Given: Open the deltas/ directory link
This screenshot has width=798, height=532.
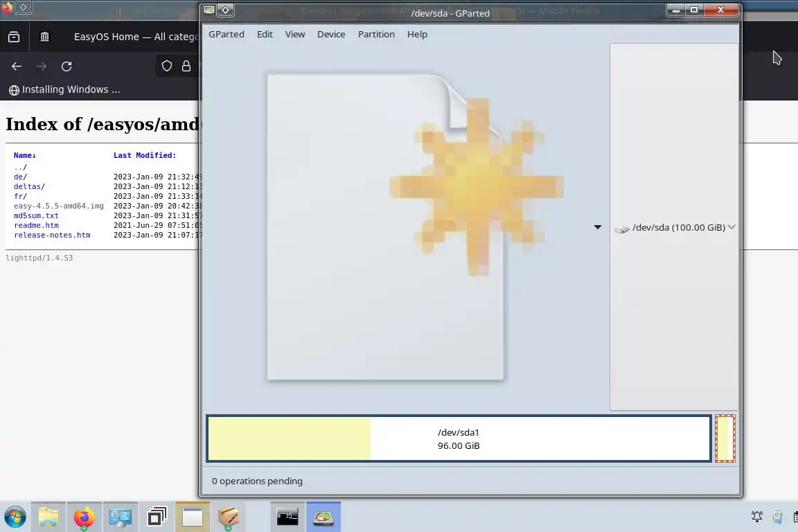Looking at the screenshot, I should click(29, 186).
